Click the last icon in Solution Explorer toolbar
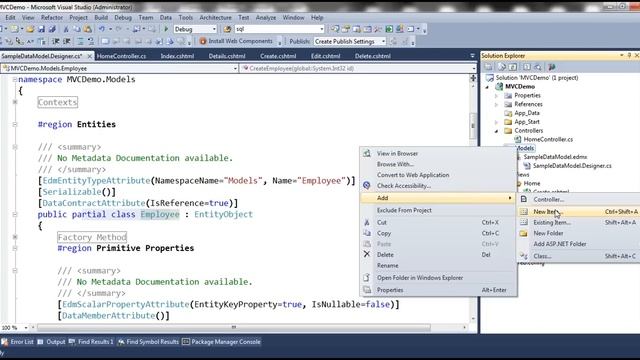Image resolution: width=640 pixels, height=360 pixels. coord(552,67)
